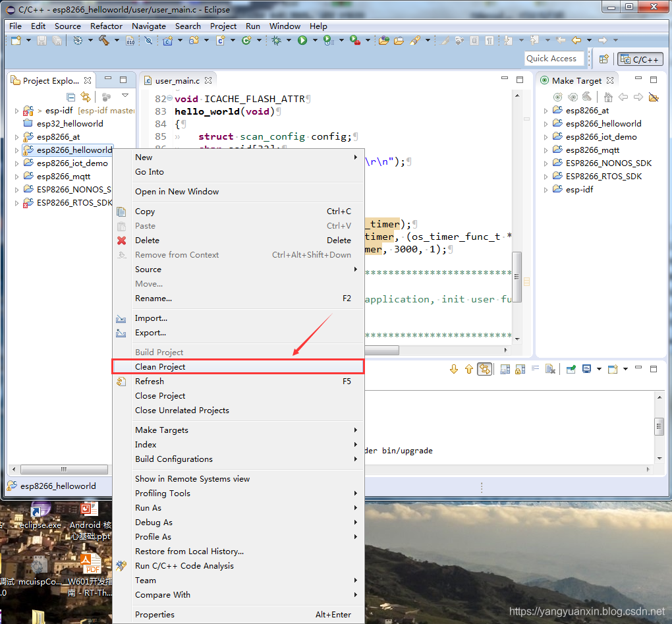Toggle Mark Occurrences in toolbar
This screenshot has width=672, height=624.
(x=445, y=40)
